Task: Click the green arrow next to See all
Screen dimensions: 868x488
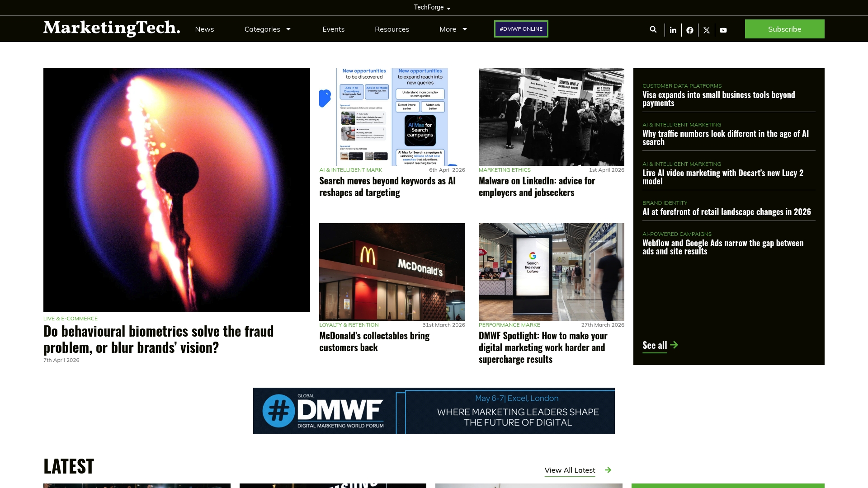Action: click(674, 345)
